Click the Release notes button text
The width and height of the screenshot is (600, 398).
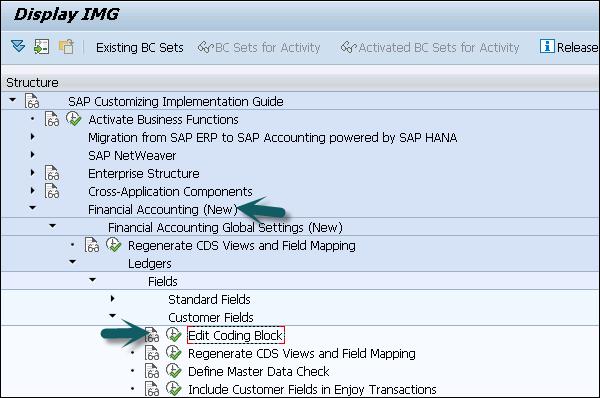577,47
